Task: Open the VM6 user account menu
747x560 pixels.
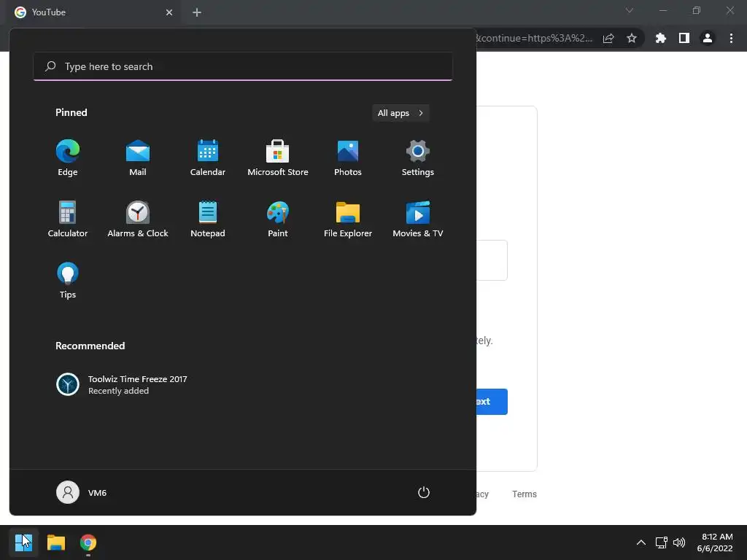Action: (82, 492)
